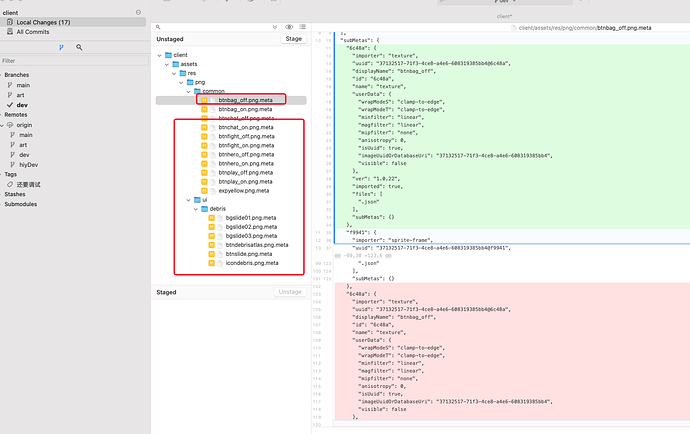This screenshot has width=690, height=434.
Task: Click the Unstage button
Action: (x=290, y=292)
